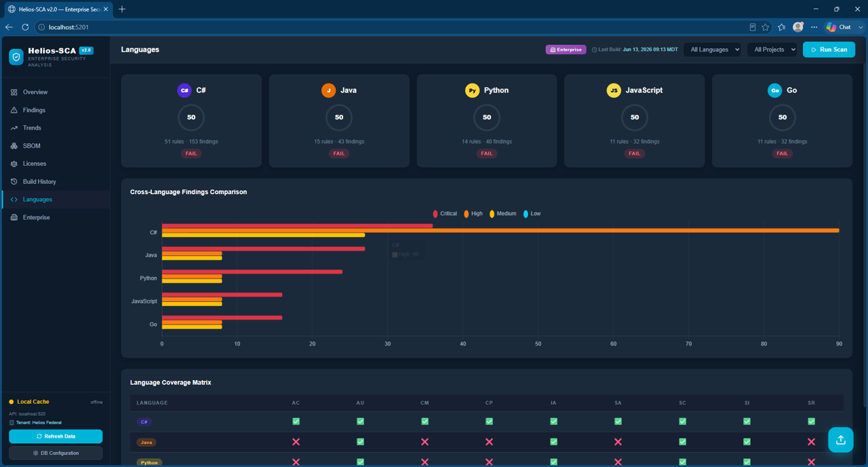Close the Helios-SCA browser tab

(106, 9)
